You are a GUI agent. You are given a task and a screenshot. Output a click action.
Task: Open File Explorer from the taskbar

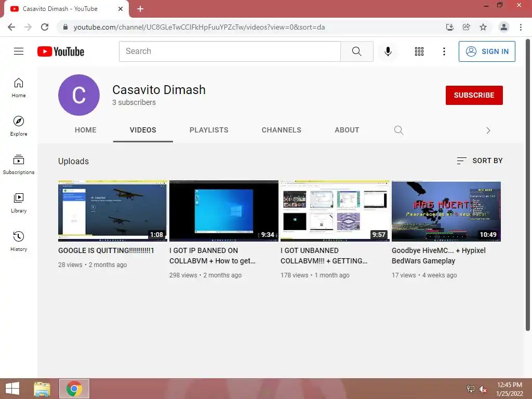coord(42,389)
